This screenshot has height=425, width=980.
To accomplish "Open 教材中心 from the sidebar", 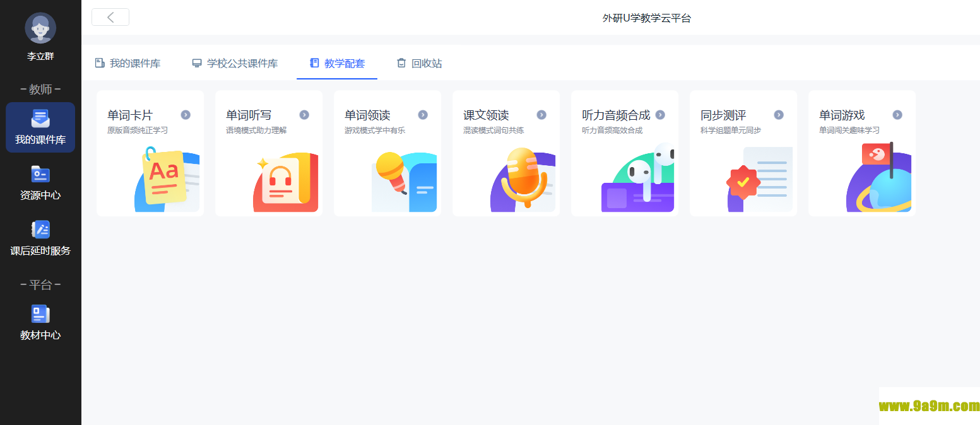I will (x=40, y=323).
